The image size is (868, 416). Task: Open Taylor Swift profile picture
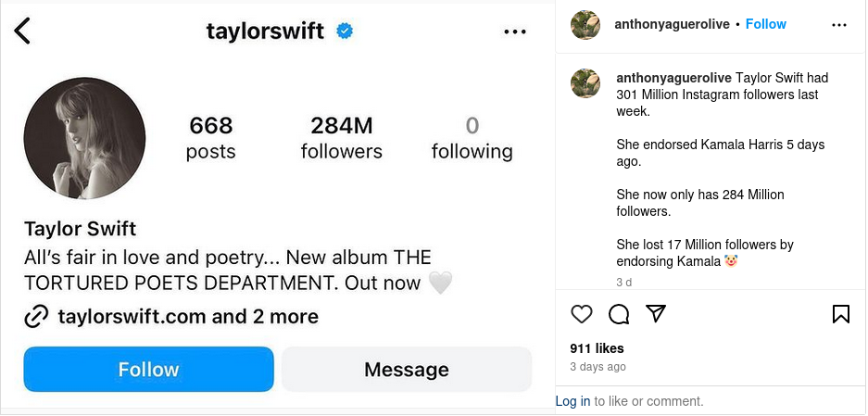tap(84, 138)
